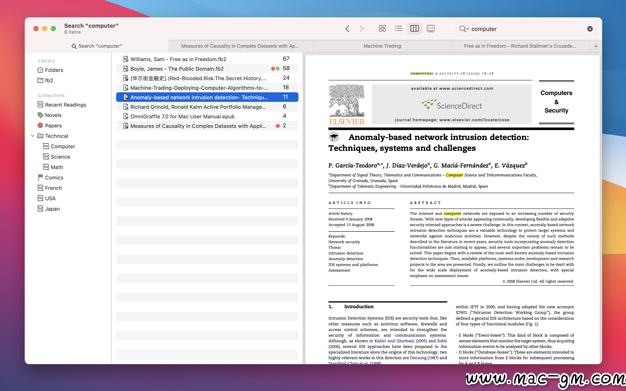Collapse the Technical collection
Screen dimensions: 626x391
click(x=32, y=136)
